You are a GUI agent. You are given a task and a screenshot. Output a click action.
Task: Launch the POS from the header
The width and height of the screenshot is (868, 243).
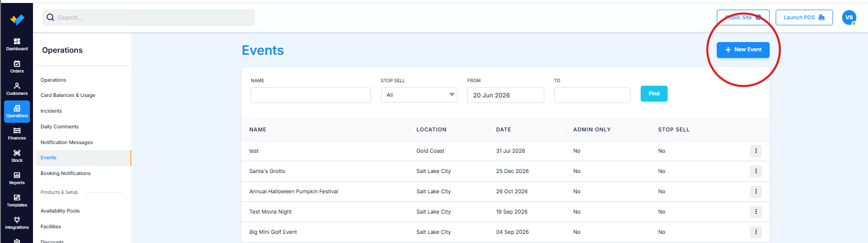804,17
